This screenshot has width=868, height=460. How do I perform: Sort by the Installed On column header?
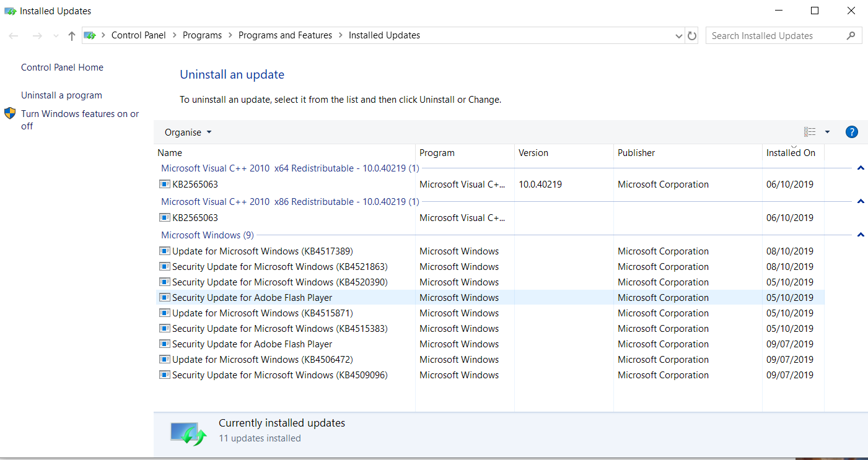click(x=793, y=153)
